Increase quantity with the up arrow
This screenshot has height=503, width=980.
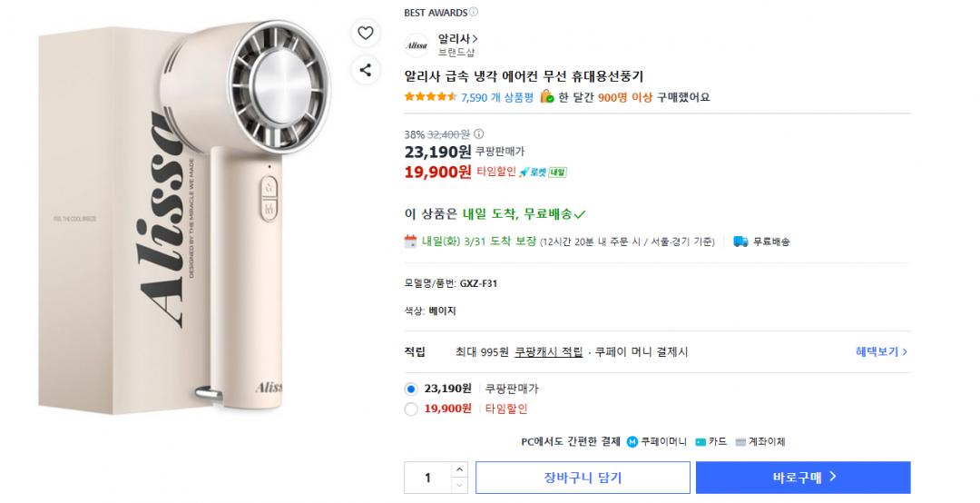coord(458,469)
